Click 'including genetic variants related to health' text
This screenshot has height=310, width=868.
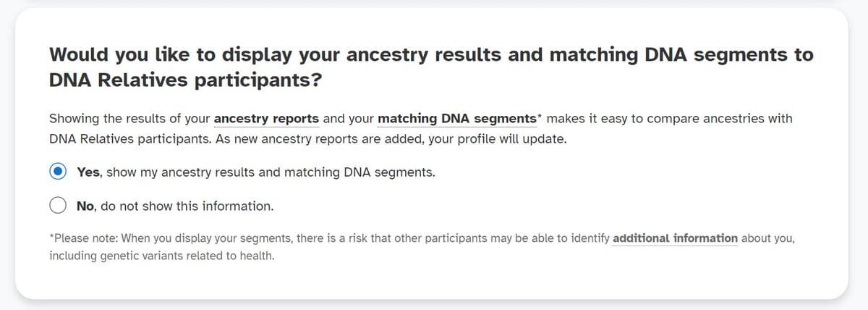[162, 256]
